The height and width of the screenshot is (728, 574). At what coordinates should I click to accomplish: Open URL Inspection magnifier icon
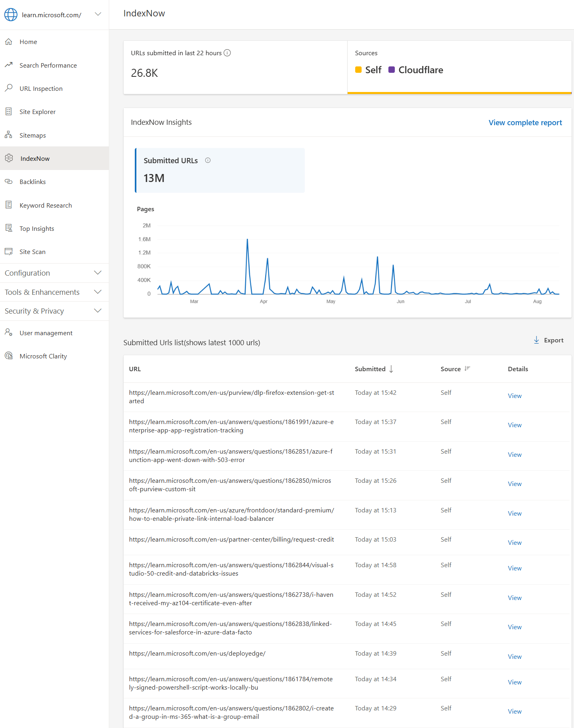point(8,88)
